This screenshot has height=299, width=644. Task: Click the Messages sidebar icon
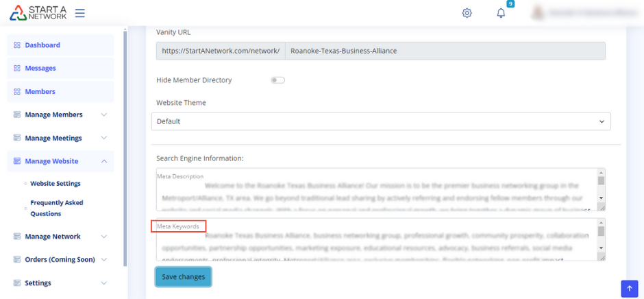click(17, 69)
